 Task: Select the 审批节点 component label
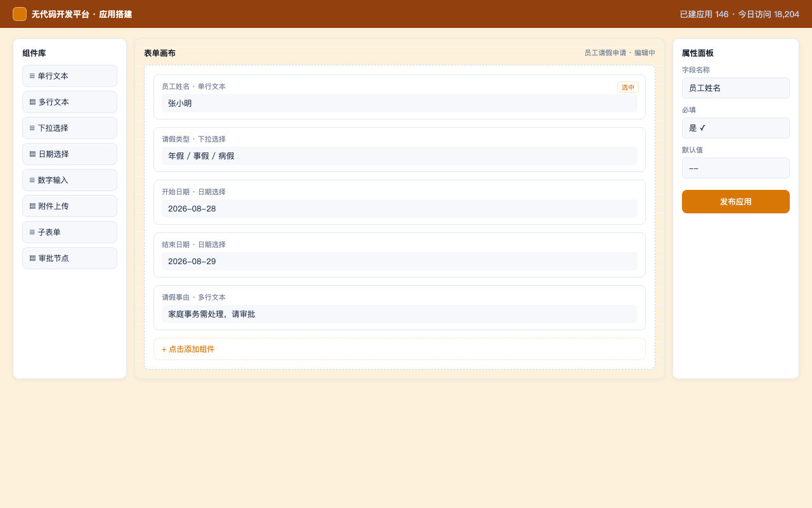click(53, 258)
